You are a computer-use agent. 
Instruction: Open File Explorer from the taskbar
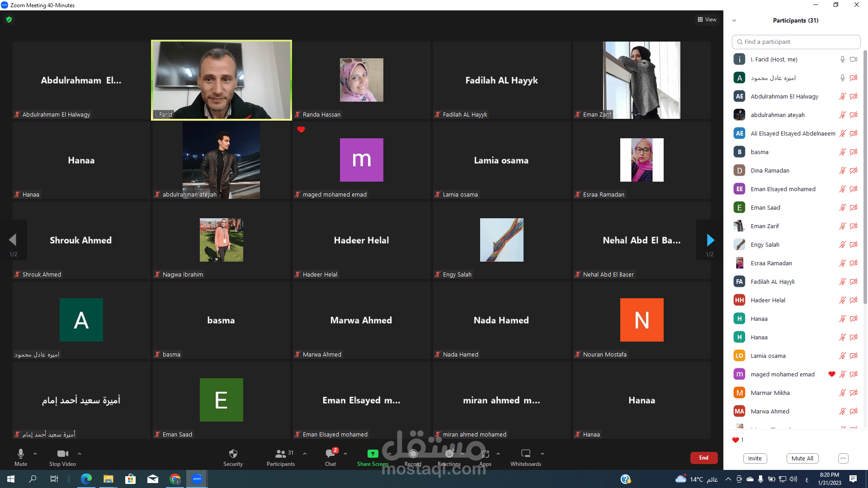point(108,479)
